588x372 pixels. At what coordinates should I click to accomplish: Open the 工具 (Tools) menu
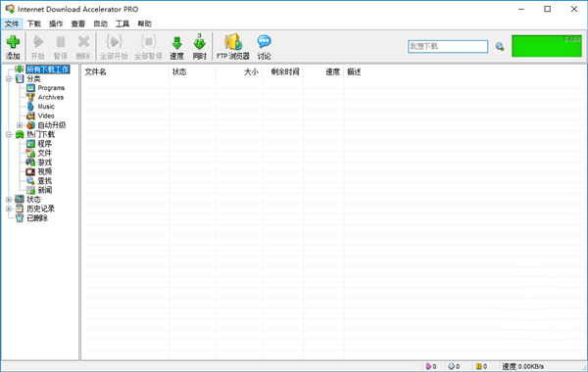(x=122, y=23)
